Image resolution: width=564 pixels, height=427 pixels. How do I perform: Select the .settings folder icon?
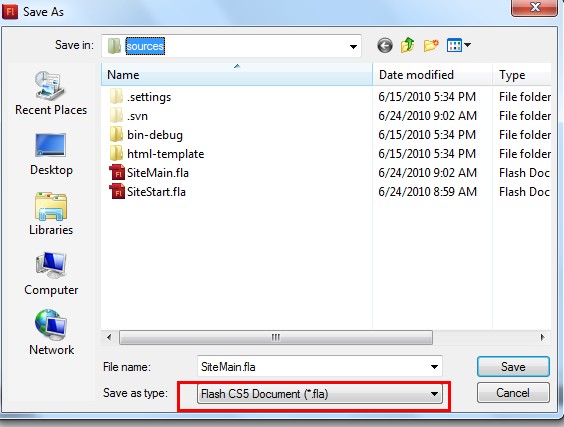[x=116, y=97]
